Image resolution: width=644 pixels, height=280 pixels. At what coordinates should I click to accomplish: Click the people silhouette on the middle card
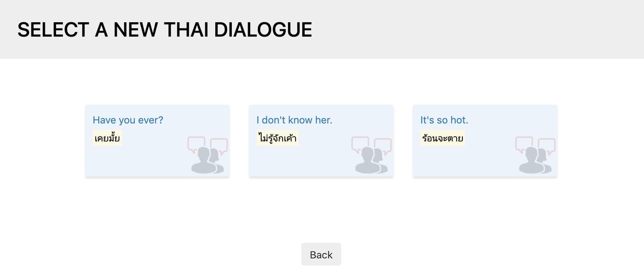[371, 161]
